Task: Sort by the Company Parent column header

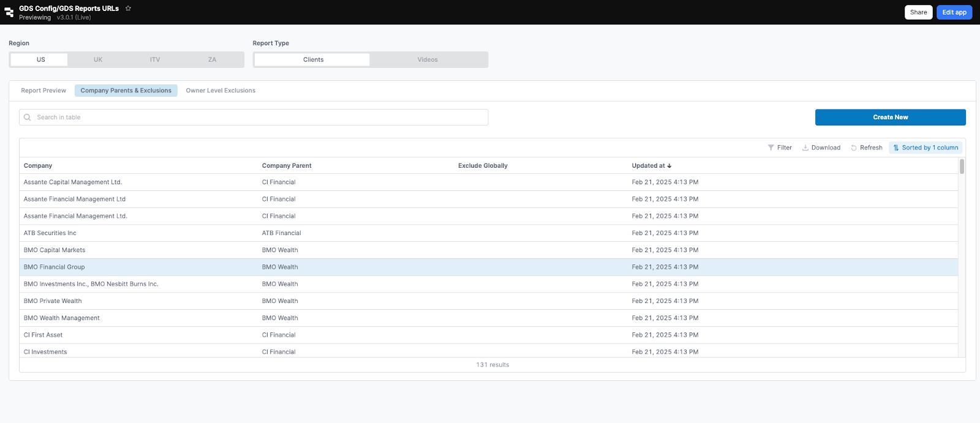Action: [287, 166]
